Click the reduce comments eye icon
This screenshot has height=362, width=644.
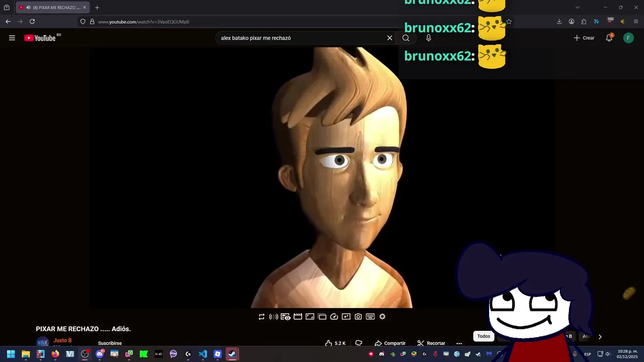285,317
